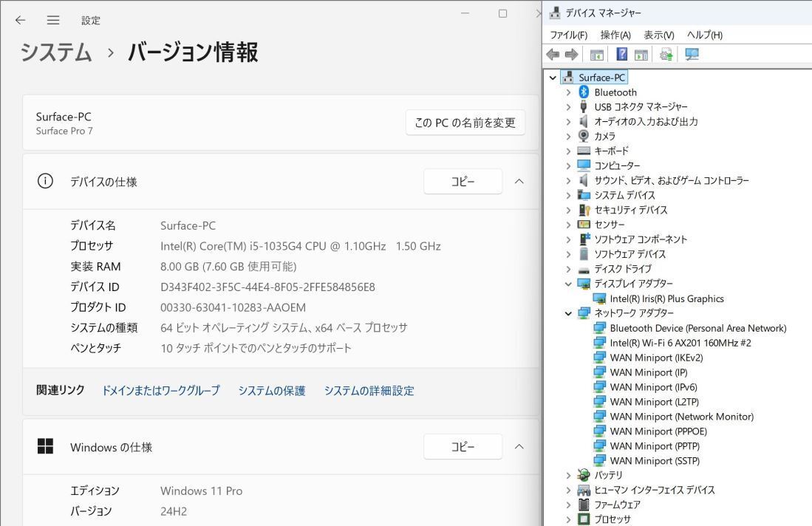Click the version value 24H2
Image resolution: width=812 pixels, height=526 pixels.
click(x=174, y=511)
